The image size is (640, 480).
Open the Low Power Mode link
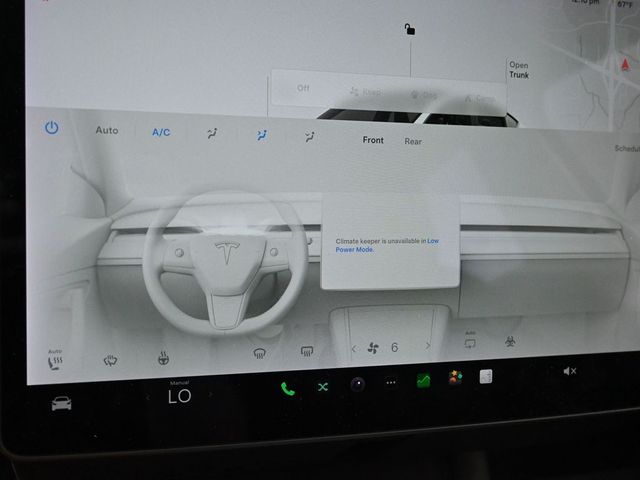point(387,245)
